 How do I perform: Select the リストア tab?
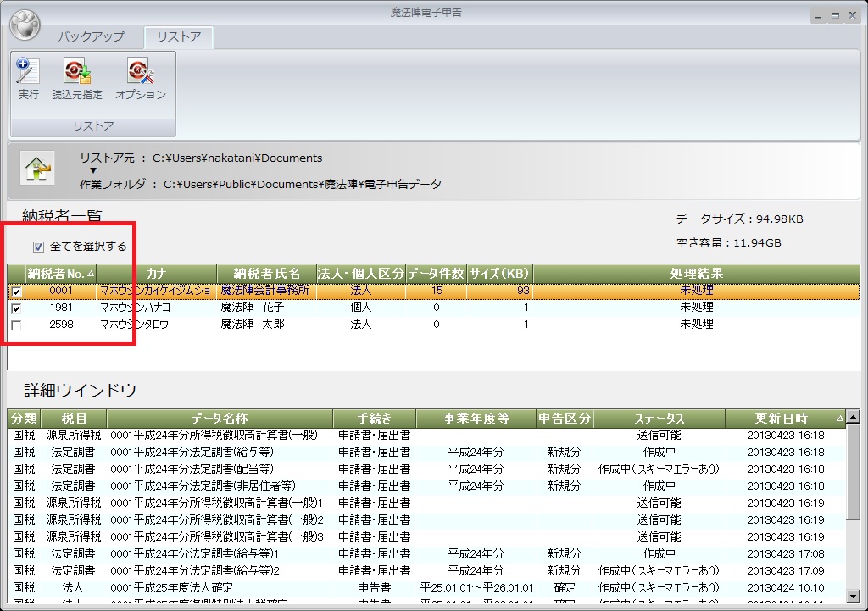(x=178, y=36)
